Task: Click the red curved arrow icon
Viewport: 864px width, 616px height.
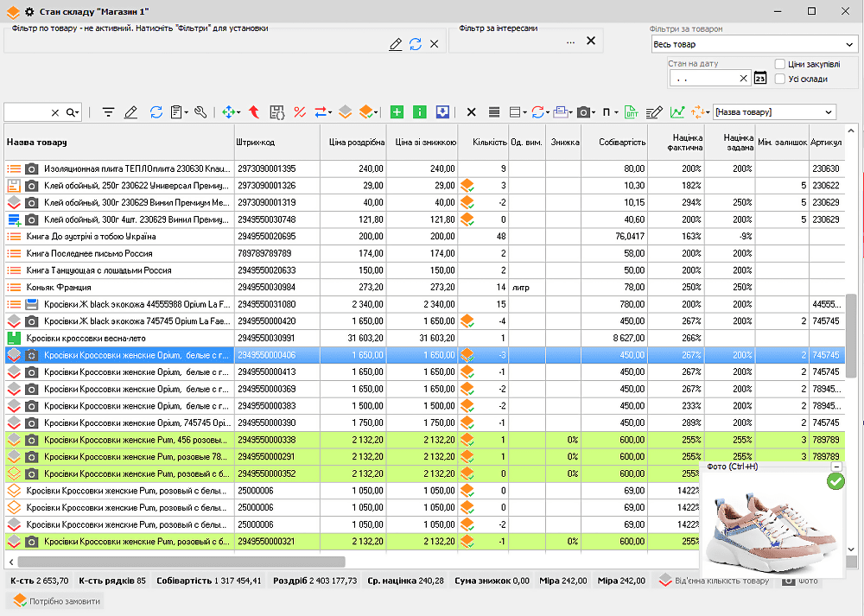Action: pos(254,112)
